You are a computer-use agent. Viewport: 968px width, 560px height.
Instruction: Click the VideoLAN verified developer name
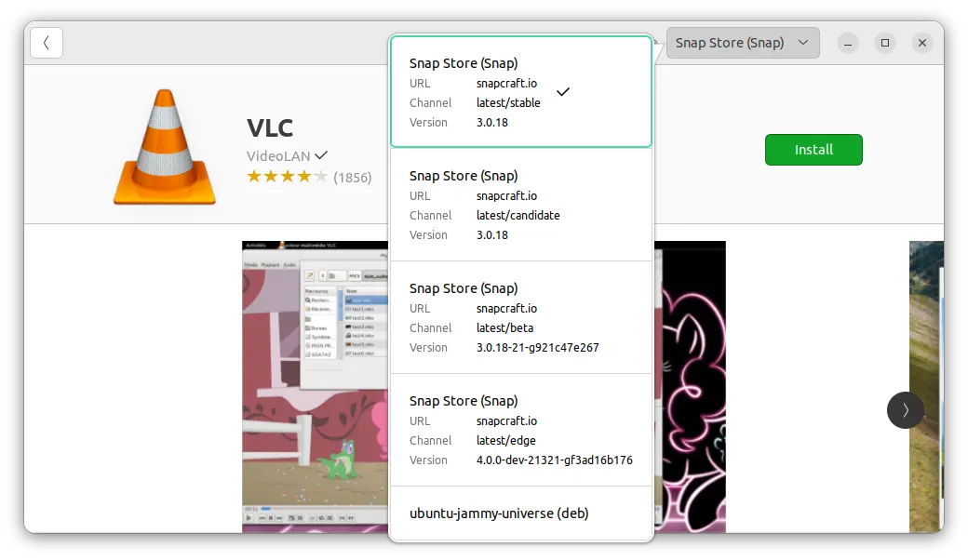click(278, 156)
